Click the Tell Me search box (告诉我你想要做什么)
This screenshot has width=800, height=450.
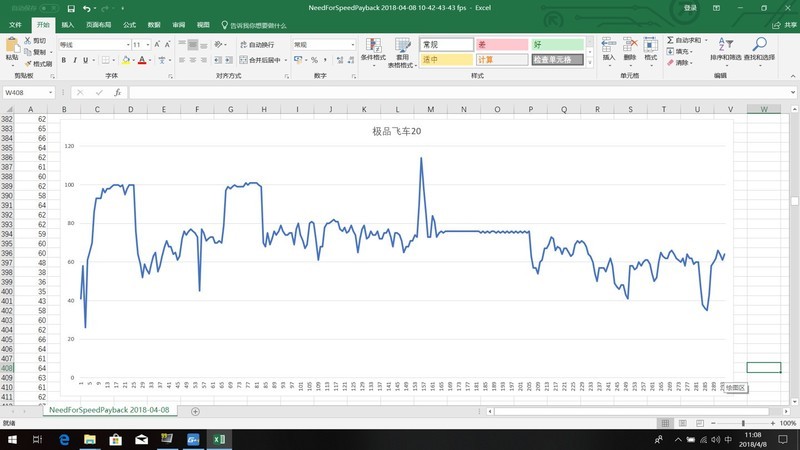[x=254, y=25]
